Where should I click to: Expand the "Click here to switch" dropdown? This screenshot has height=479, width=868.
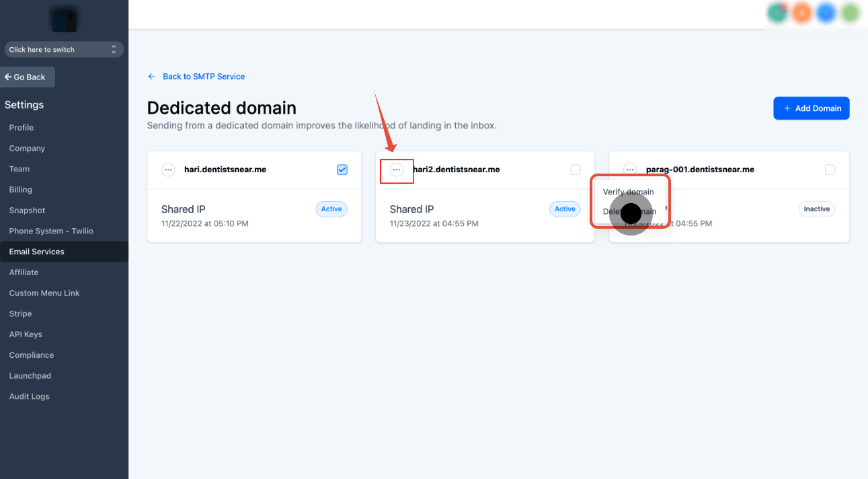64,49
